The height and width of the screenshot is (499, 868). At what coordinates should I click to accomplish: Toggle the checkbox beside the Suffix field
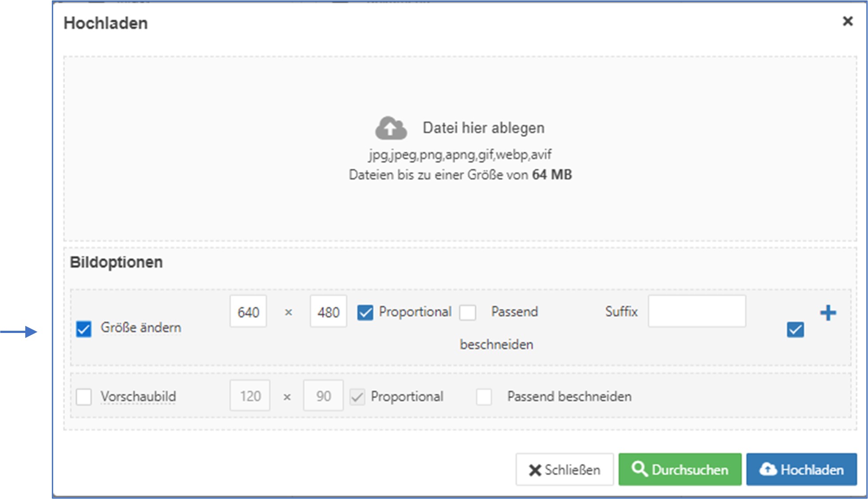[795, 330]
